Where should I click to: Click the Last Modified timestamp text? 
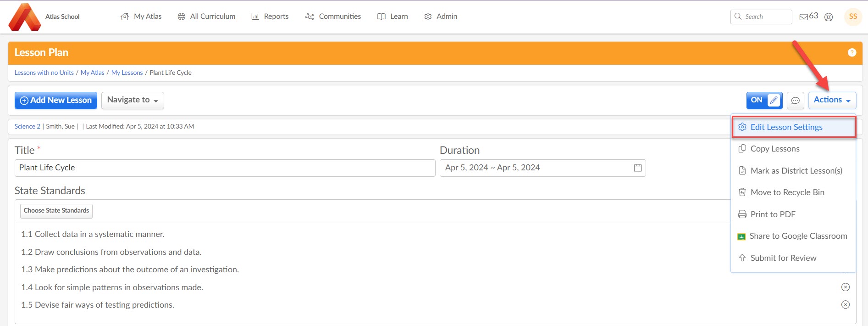(140, 126)
